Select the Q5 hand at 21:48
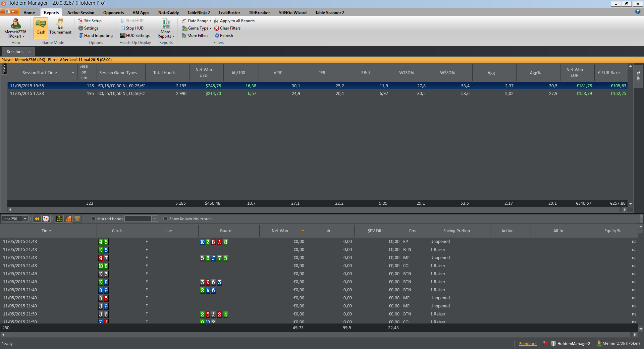 [x=319, y=242]
